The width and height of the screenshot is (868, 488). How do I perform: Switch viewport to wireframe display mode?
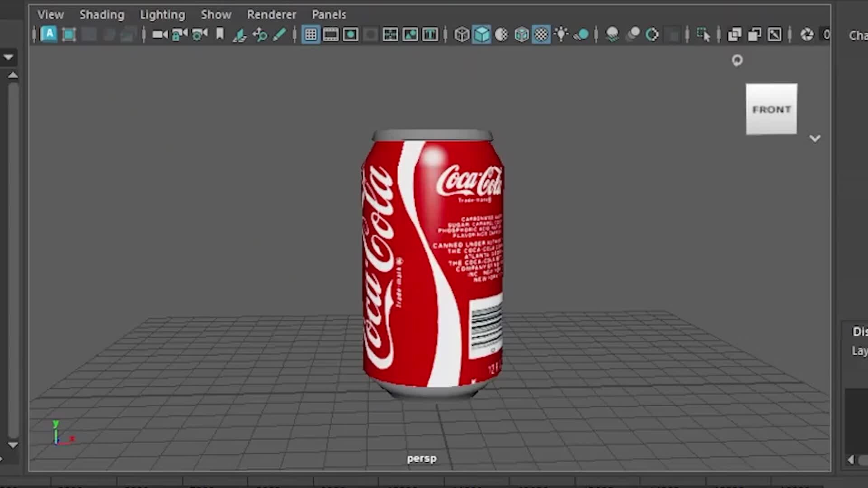pos(462,34)
